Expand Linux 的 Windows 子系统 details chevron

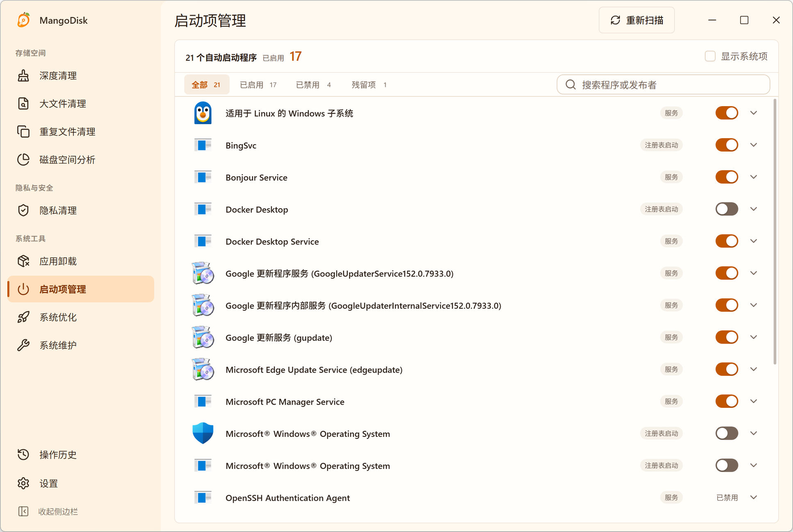point(753,113)
